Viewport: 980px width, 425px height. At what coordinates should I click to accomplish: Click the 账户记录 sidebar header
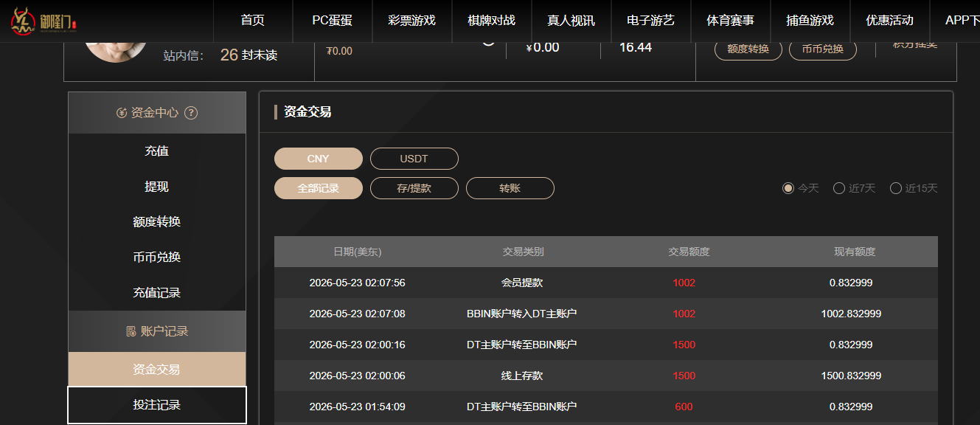[x=157, y=331]
